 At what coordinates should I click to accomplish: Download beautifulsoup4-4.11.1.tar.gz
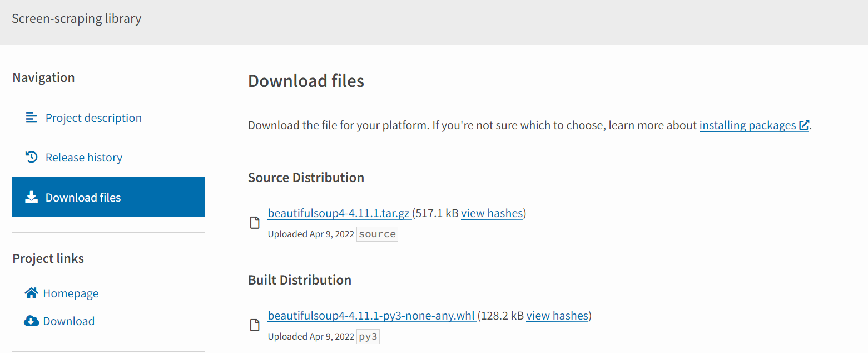(x=339, y=213)
